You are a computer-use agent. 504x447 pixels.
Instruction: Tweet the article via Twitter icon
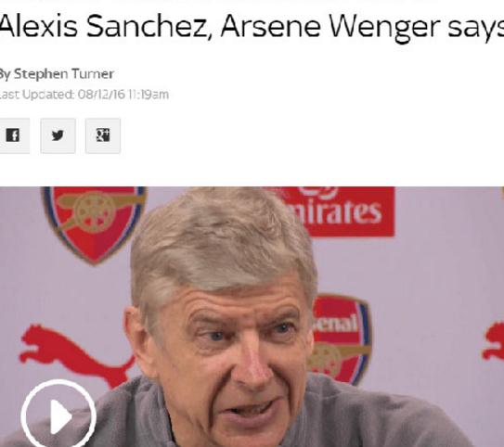[x=58, y=135]
